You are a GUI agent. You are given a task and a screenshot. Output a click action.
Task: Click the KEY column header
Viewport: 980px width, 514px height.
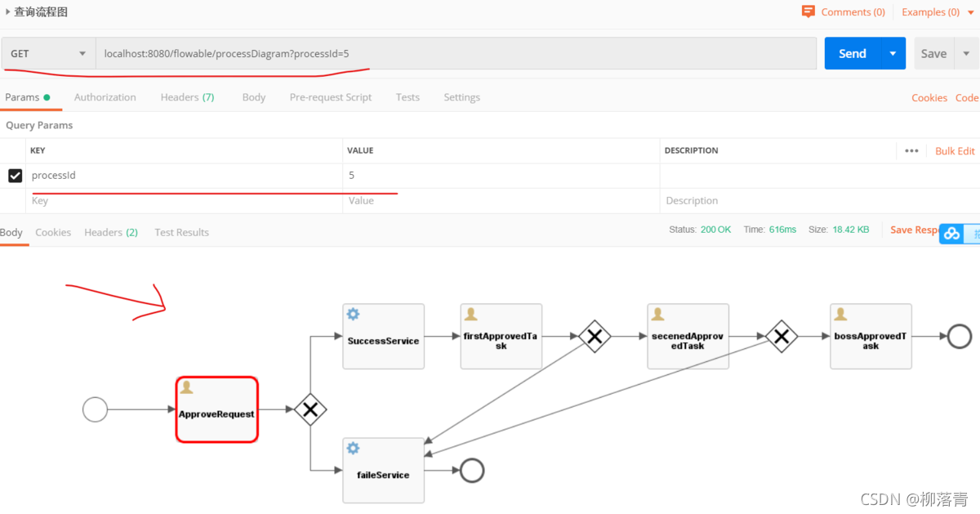pos(38,151)
